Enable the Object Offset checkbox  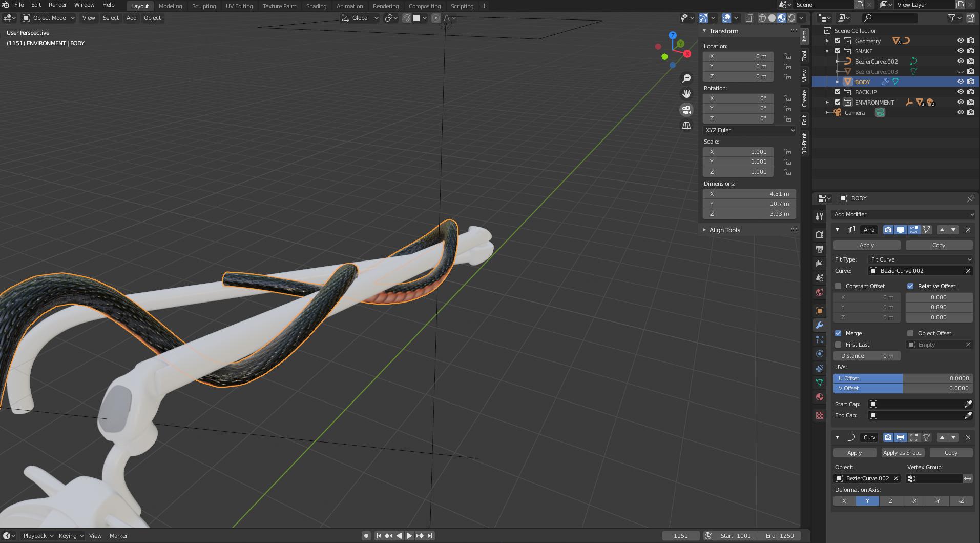(910, 333)
